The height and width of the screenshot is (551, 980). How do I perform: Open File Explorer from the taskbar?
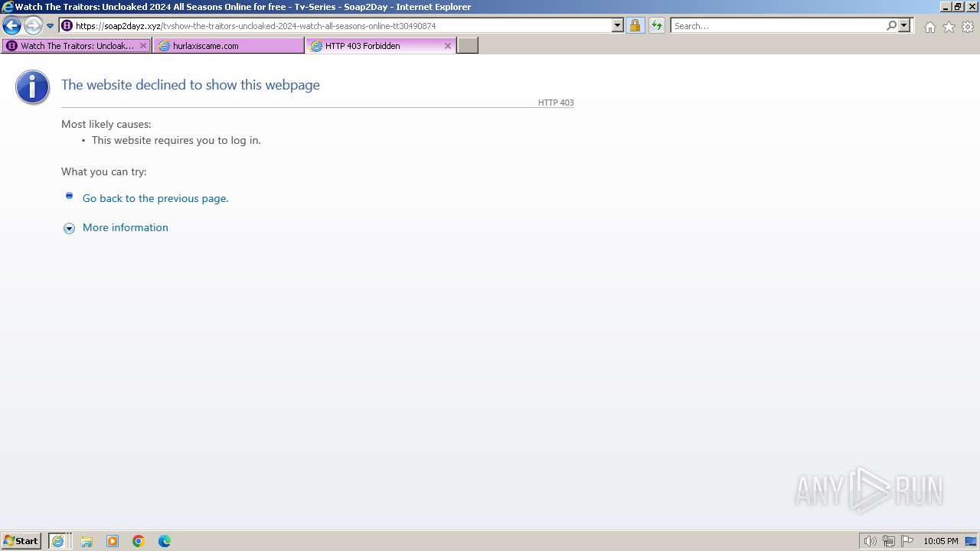click(87, 541)
